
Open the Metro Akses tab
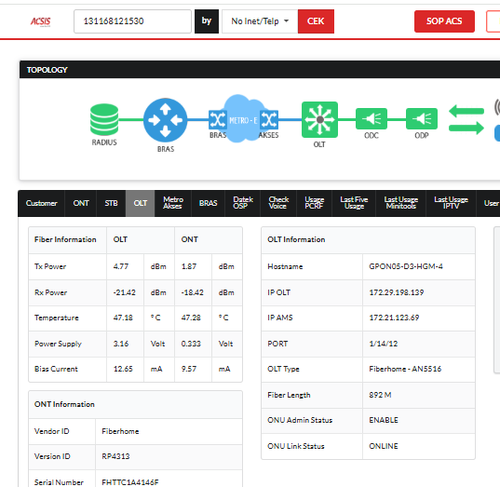point(173,203)
